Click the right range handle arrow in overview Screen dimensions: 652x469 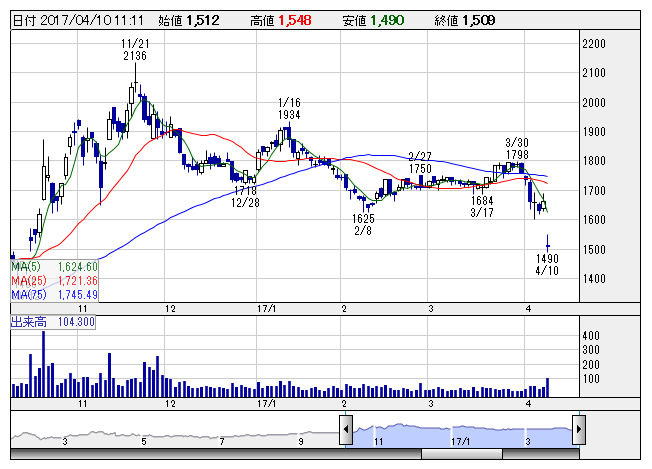579,430
